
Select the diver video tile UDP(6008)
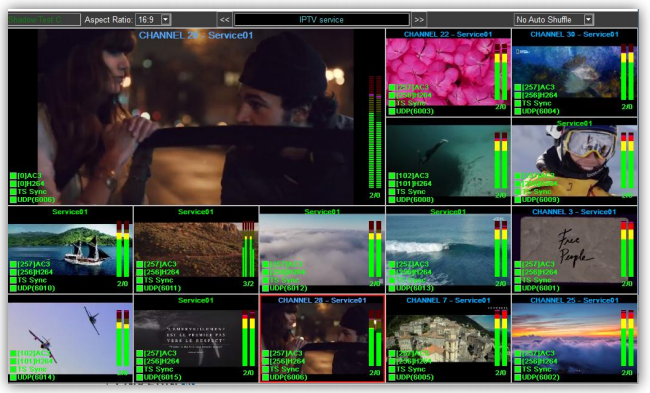pos(448,161)
